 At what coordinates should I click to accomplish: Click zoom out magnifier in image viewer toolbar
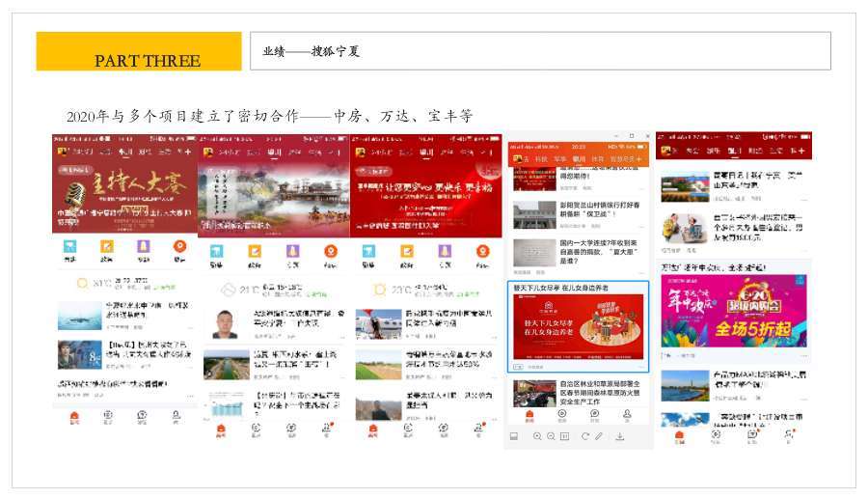point(551,437)
